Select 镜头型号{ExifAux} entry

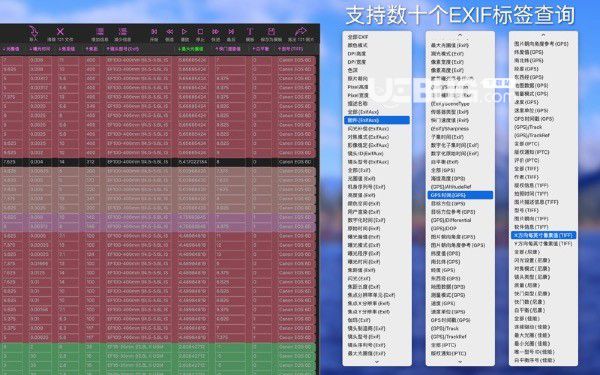(x=368, y=162)
